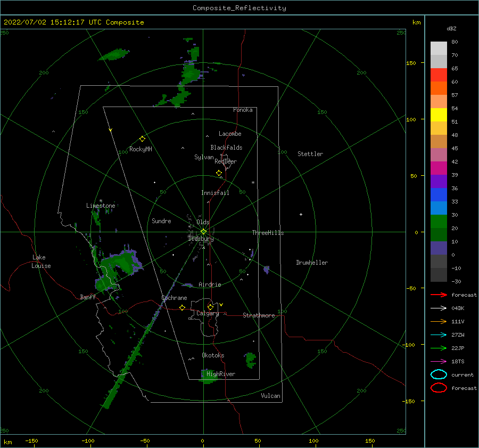
Task: Click the Drumheller label
Action: [x=312, y=263]
